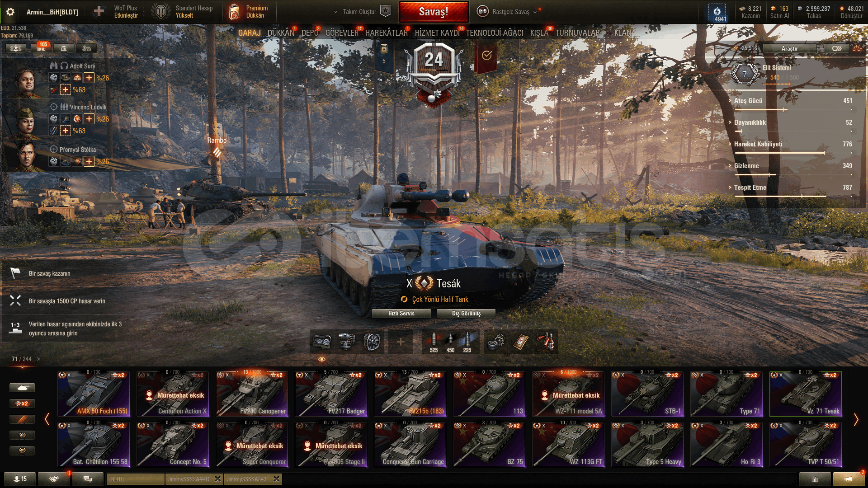The image size is (868, 488).
Task: Click the Hızlı Servis button
Action: [401, 314]
